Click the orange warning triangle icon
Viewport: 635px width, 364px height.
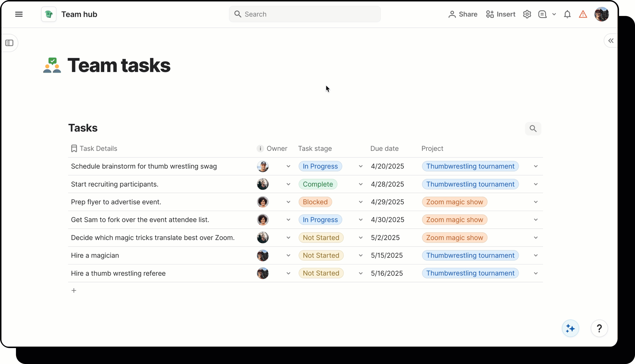(583, 14)
